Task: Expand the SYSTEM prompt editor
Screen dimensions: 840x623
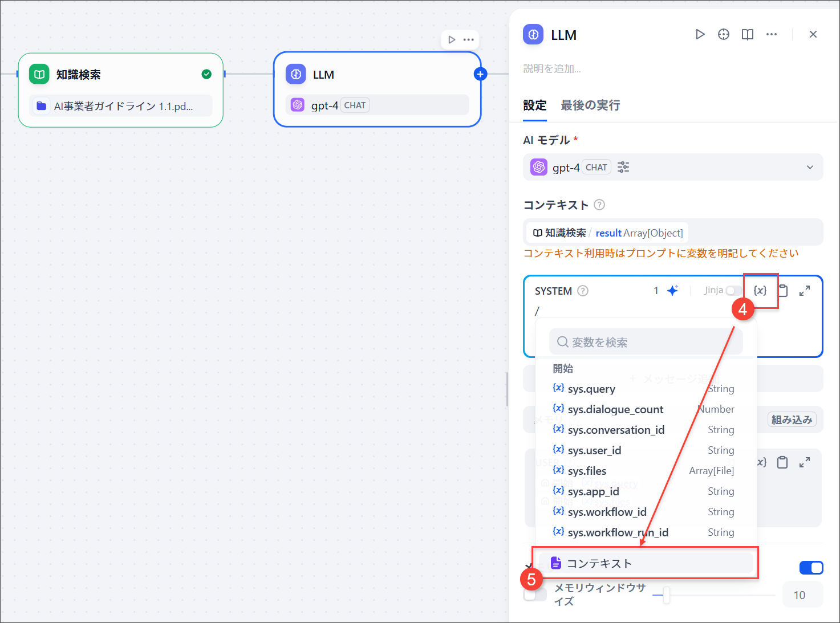Action: pyautogui.click(x=805, y=291)
